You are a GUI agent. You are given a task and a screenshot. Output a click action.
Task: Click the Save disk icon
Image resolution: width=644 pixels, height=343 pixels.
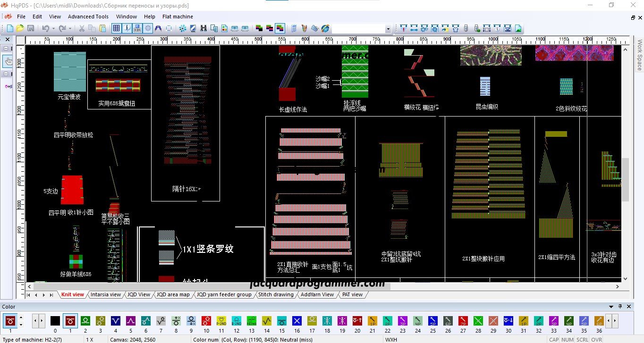pos(30,28)
